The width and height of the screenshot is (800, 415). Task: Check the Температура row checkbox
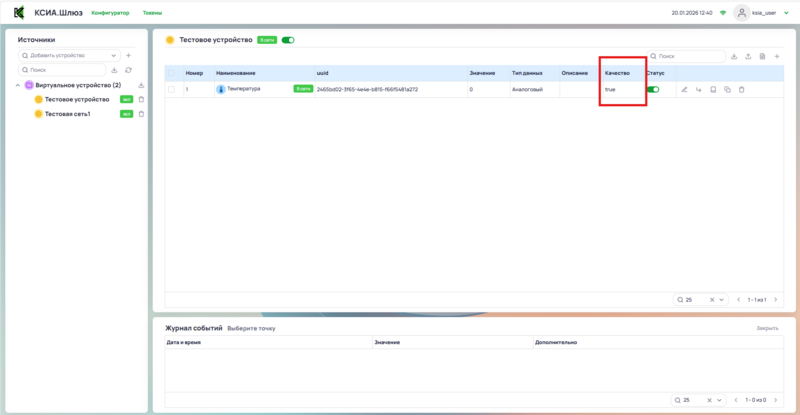pyautogui.click(x=171, y=90)
